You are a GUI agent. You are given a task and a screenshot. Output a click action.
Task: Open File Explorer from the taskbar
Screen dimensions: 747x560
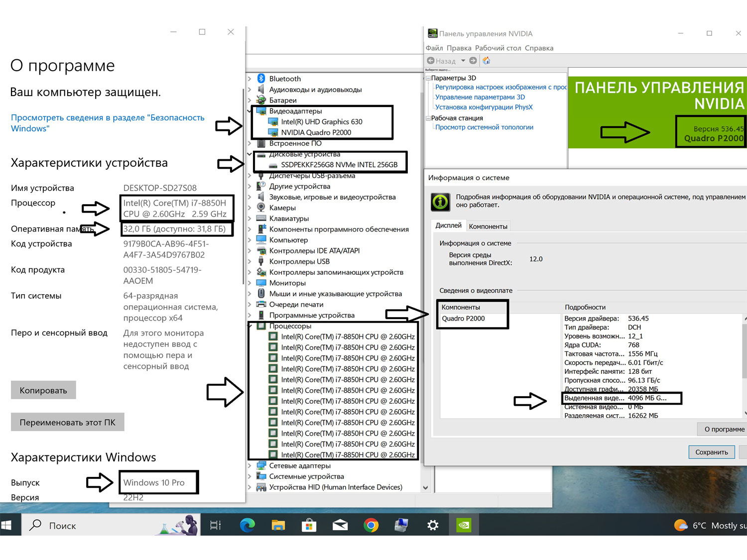tap(278, 525)
